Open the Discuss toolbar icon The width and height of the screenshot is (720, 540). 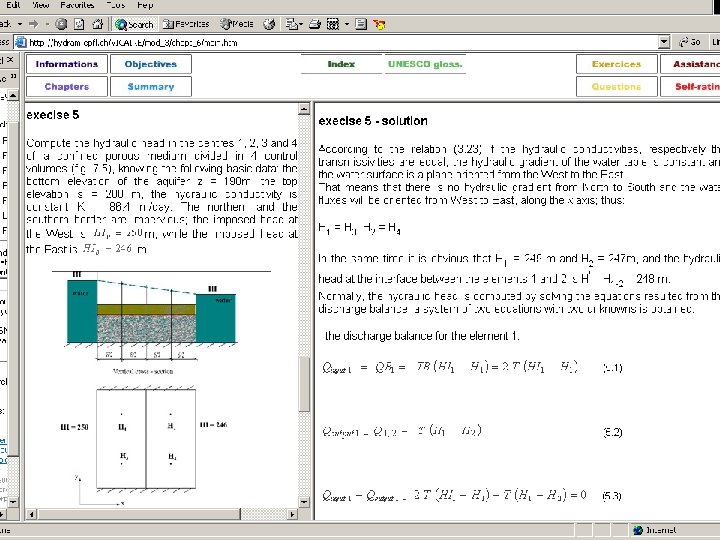[361, 24]
